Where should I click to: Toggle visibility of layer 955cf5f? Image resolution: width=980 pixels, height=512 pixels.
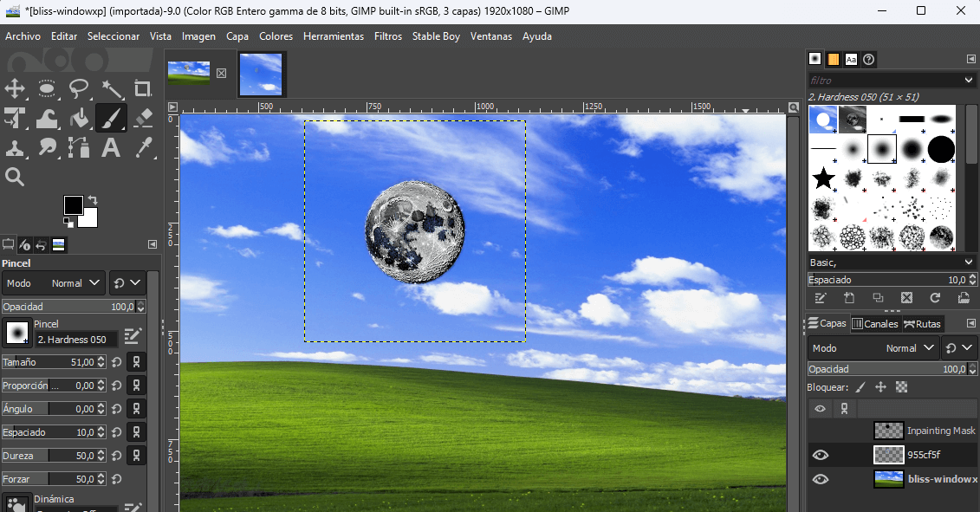820,455
